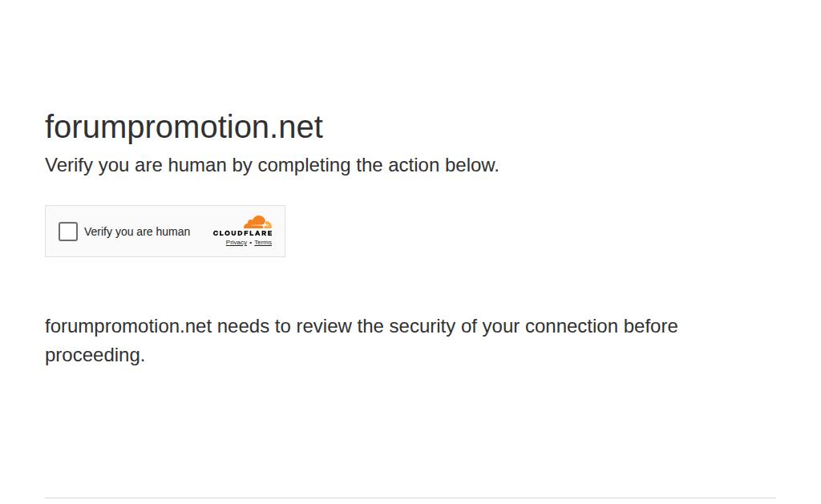Image resolution: width=821 pixels, height=504 pixels.
Task: Open the Terms link in the widget
Action: (x=263, y=243)
